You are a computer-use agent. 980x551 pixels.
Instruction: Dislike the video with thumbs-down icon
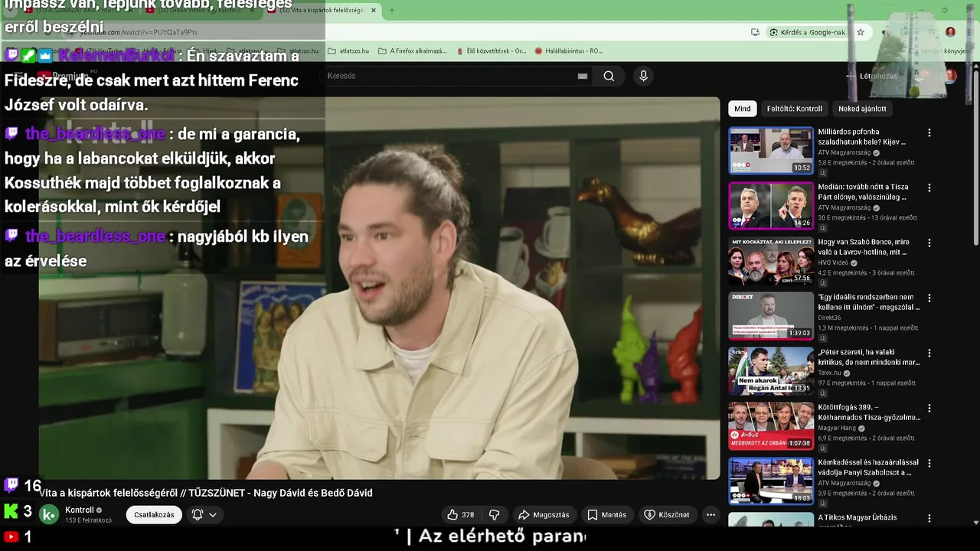[x=495, y=515]
